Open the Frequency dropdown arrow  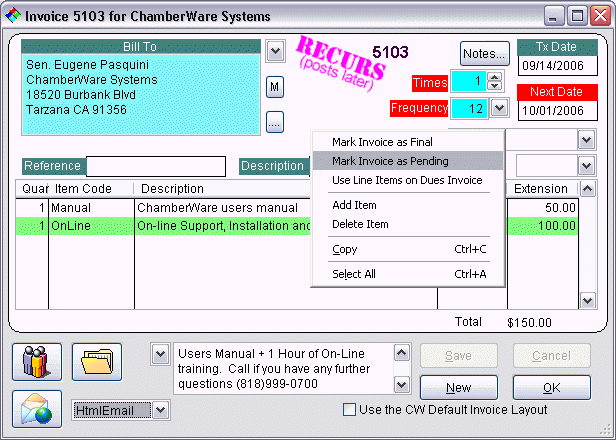(500, 108)
